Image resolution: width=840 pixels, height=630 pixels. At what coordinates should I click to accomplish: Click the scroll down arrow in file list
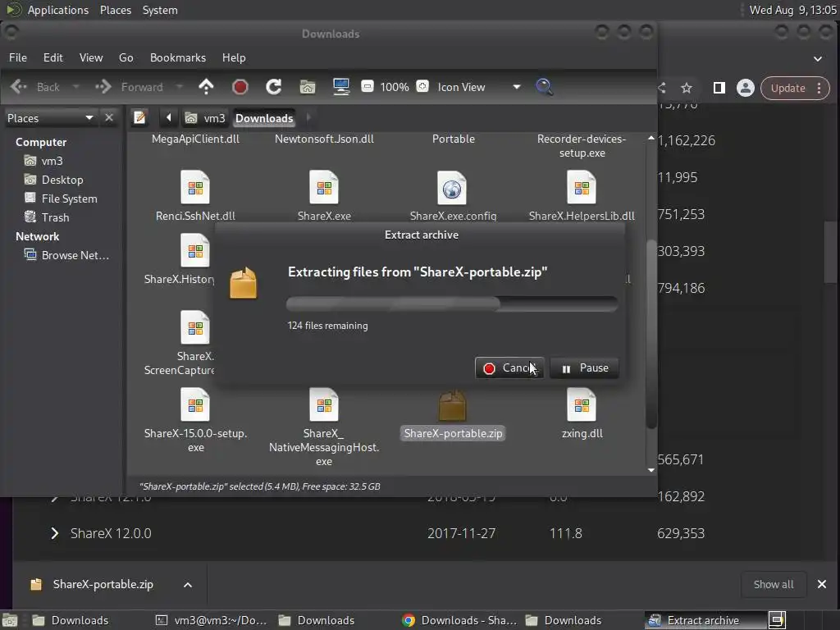point(651,470)
